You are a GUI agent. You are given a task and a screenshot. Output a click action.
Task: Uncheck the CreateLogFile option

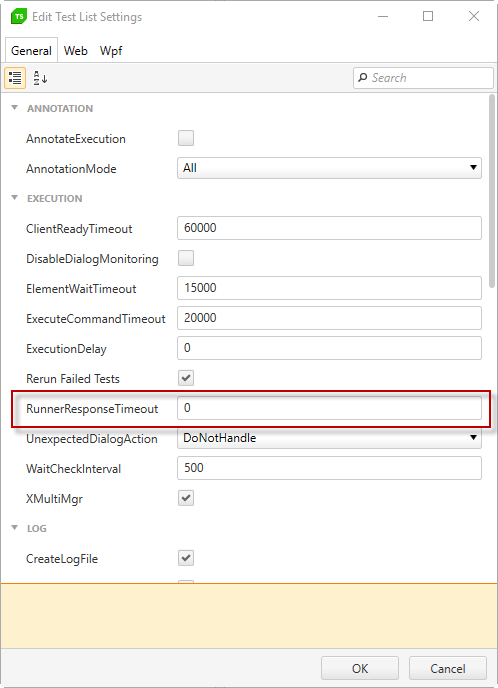(186, 558)
